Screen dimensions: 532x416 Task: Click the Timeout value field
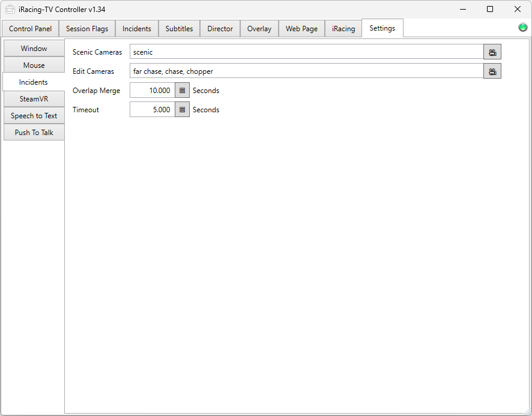point(153,110)
